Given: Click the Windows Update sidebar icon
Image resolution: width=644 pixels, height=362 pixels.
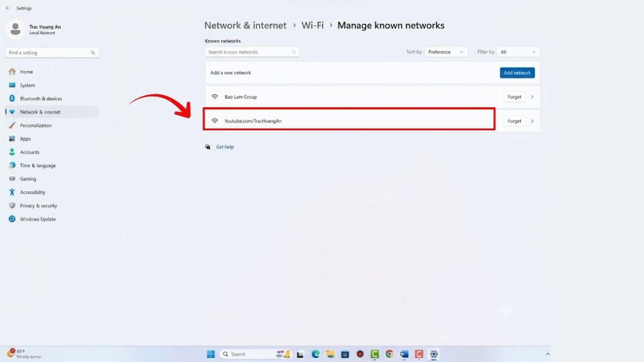Looking at the screenshot, I should coord(12,219).
